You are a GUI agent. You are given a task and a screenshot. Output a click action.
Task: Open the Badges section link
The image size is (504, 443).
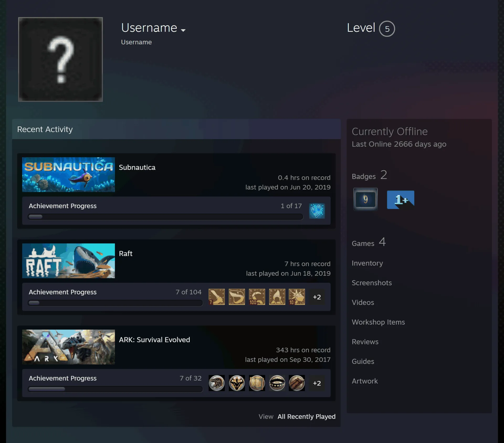[x=369, y=175]
